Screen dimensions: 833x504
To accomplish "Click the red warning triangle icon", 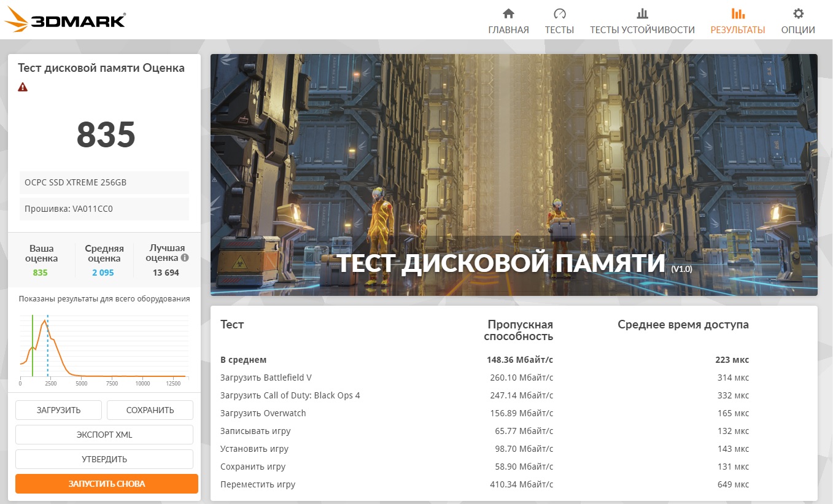I will coord(23,87).
